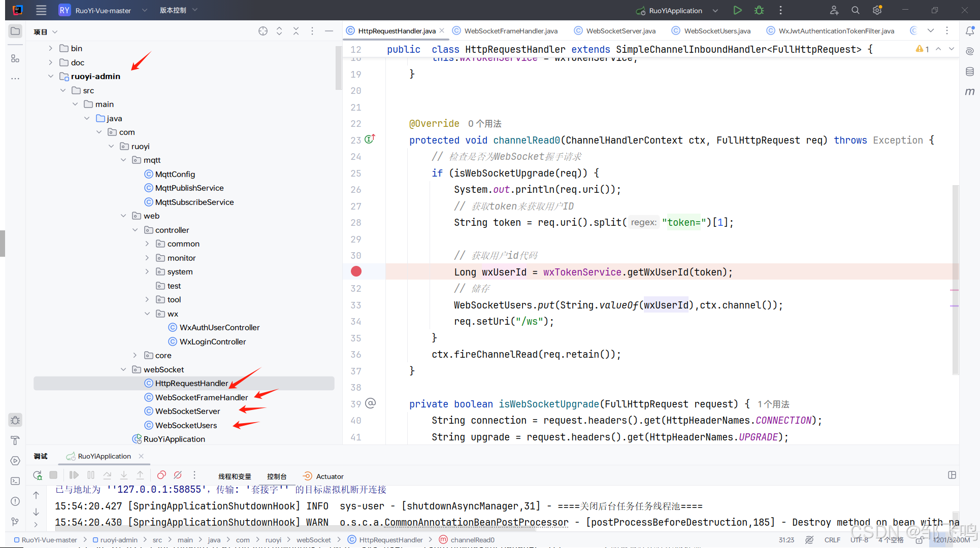Click the UTF-8 encoding indicator

[x=859, y=540]
